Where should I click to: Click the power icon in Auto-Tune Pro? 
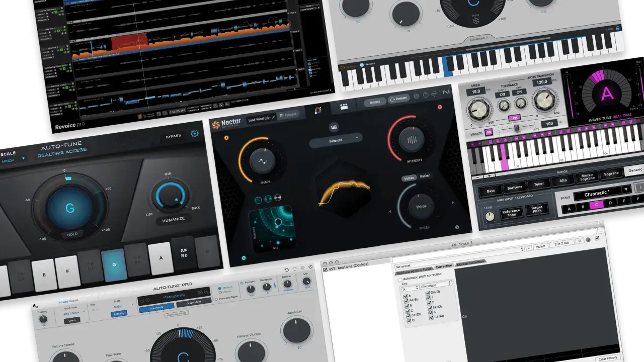(310, 267)
